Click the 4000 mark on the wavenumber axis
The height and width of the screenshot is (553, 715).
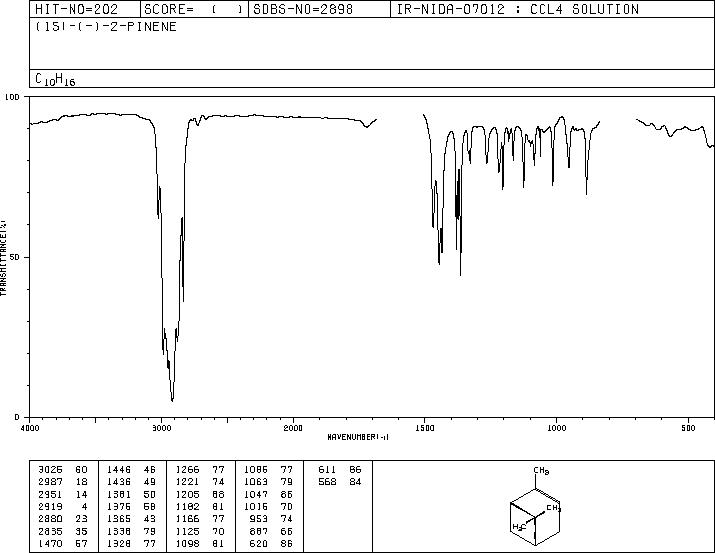pos(30,428)
